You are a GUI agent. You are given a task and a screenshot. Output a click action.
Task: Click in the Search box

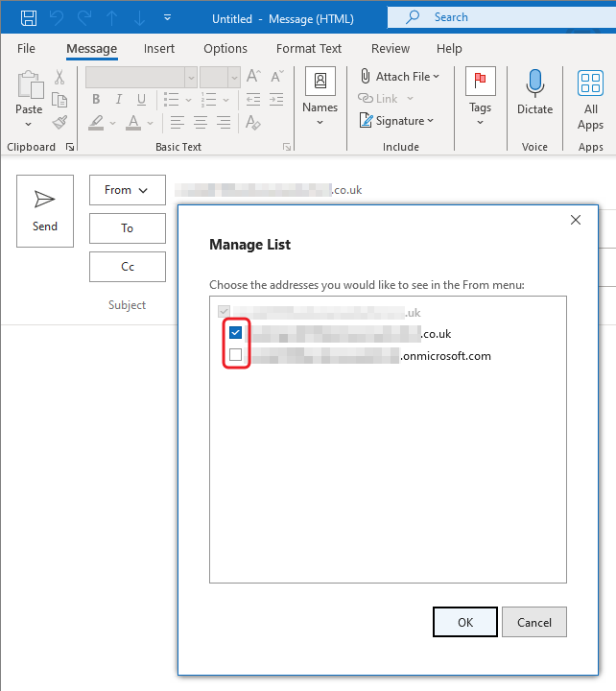point(502,17)
